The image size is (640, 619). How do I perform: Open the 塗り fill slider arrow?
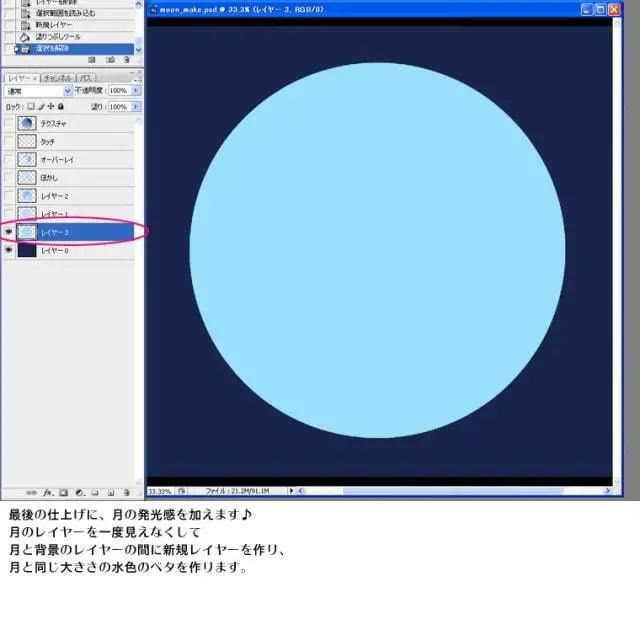coord(137,106)
